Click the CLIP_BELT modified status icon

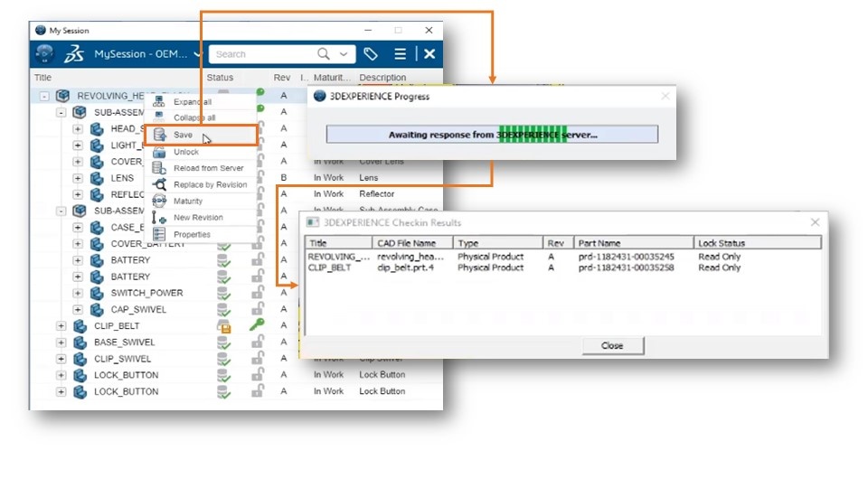223,326
